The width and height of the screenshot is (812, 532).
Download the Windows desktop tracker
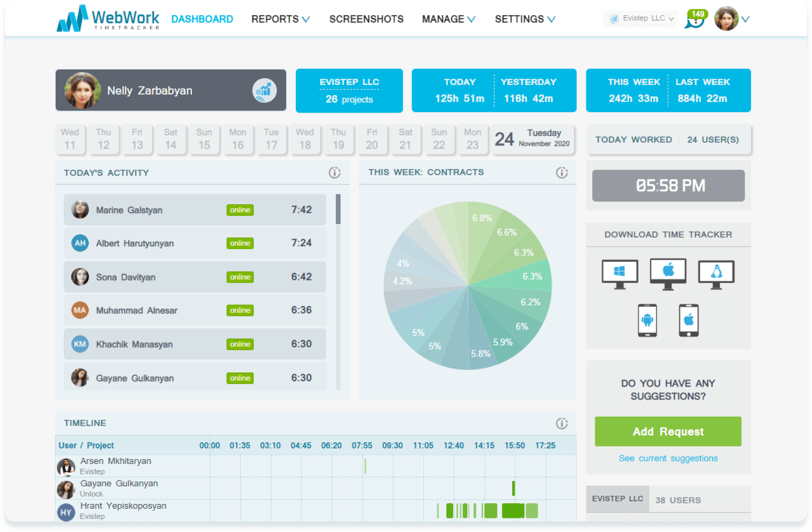(620, 274)
